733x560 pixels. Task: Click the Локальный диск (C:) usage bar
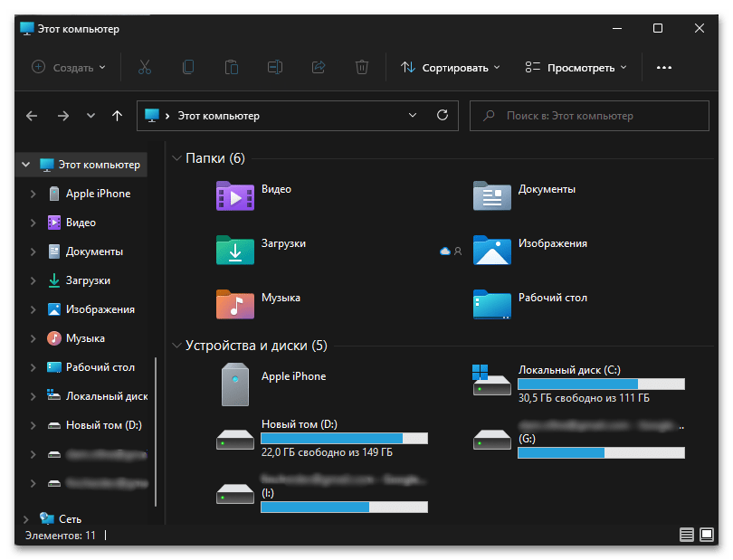click(601, 384)
